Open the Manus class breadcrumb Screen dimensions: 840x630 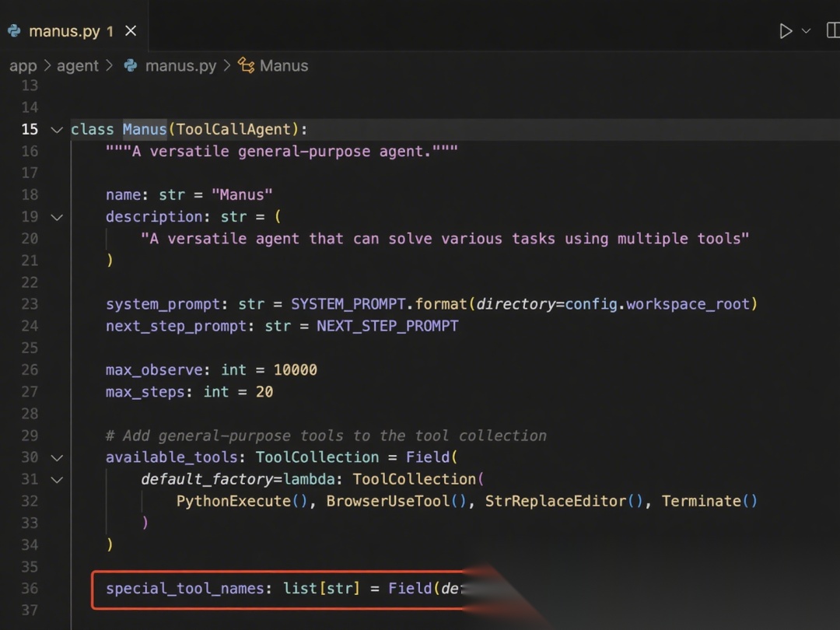pyautogui.click(x=284, y=66)
